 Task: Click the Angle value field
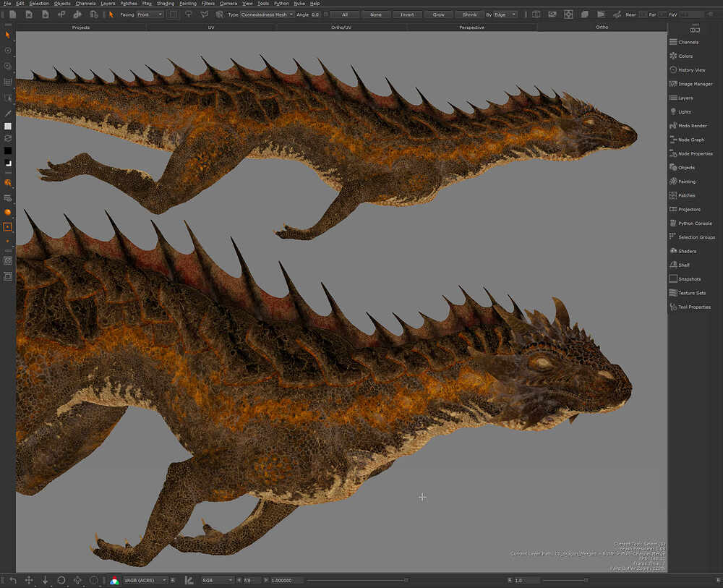pos(316,14)
